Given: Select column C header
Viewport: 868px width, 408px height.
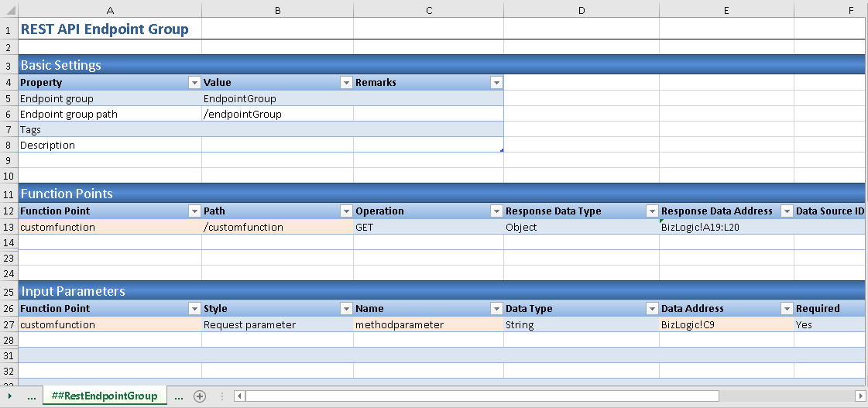Looking at the screenshot, I should 428,9.
